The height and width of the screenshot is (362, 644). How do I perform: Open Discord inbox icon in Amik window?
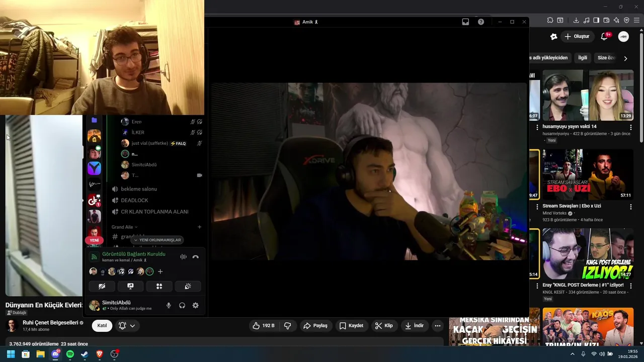coord(465,22)
